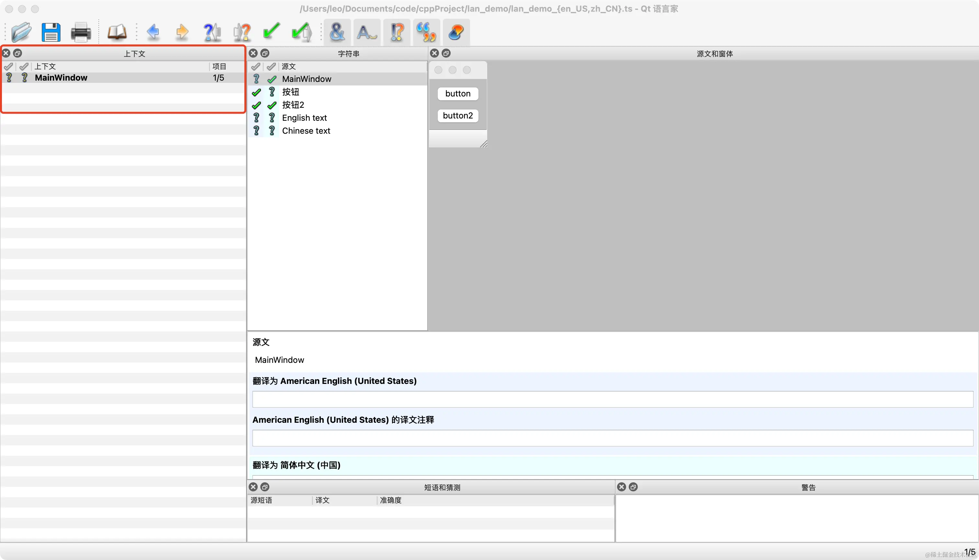The width and height of the screenshot is (979, 560).
Task: Open the phrase book icon
Action: point(117,32)
